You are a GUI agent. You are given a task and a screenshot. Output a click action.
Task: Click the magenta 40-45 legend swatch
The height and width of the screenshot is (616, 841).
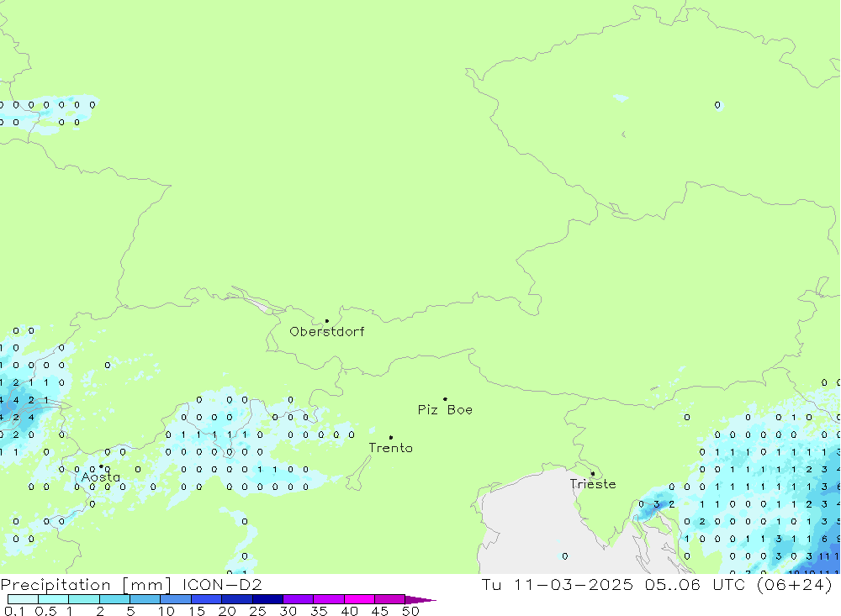tap(359, 599)
